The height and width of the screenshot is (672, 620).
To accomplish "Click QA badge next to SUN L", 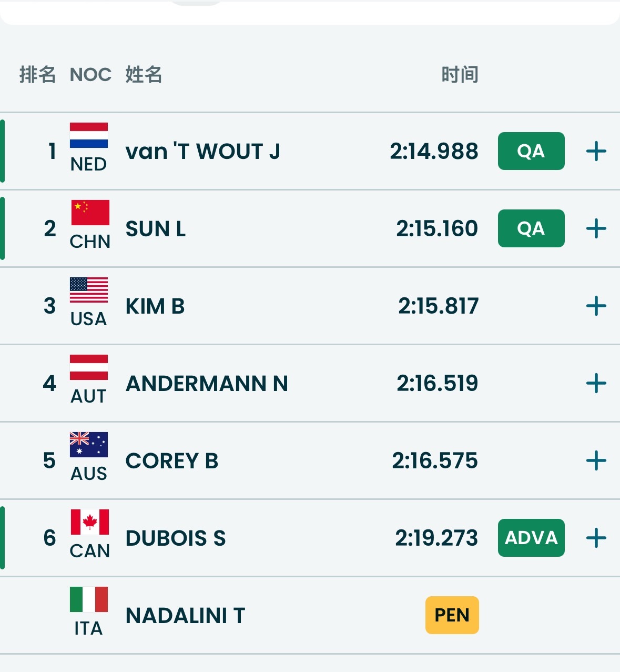I will [x=531, y=229].
